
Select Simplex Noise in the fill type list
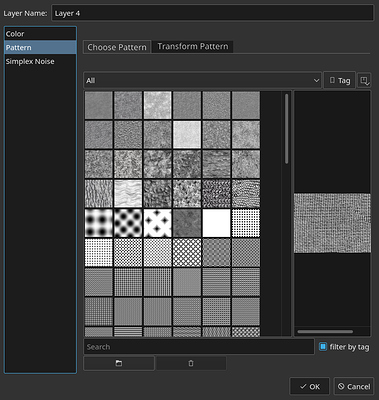tap(40, 61)
